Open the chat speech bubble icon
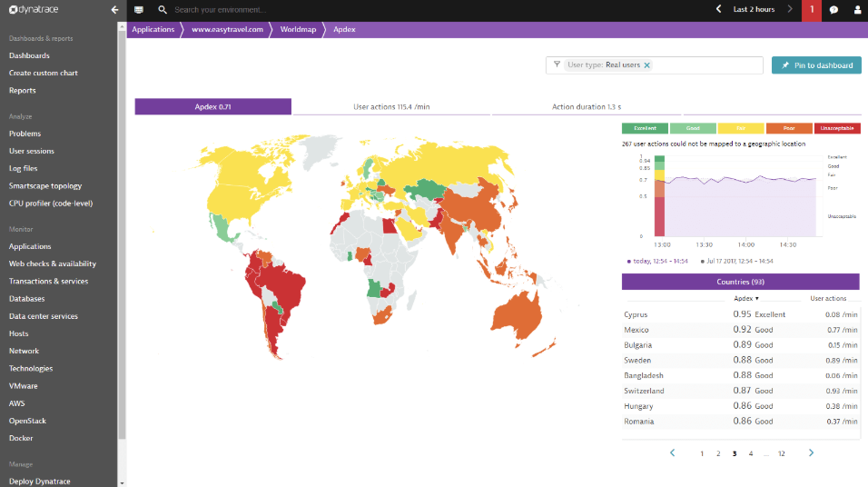 [833, 10]
